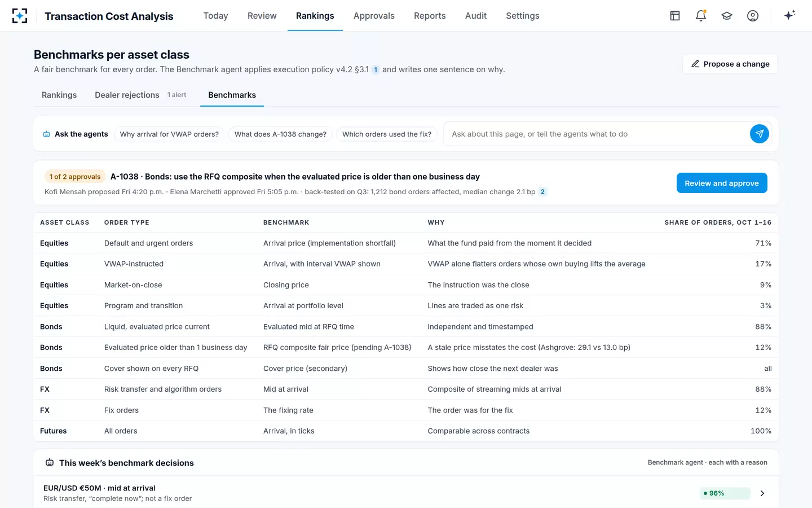
Task: Click the graduation cap learning icon
Action: point(727,16)
